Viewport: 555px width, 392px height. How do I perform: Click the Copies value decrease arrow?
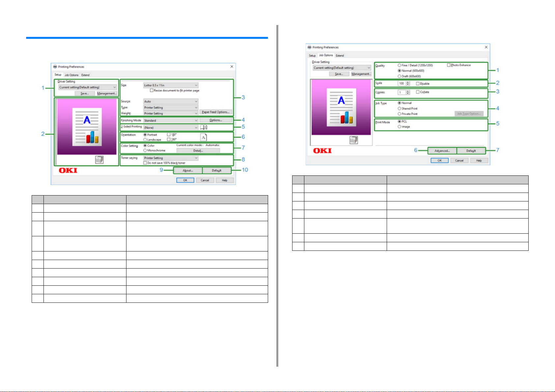(408, 94)
